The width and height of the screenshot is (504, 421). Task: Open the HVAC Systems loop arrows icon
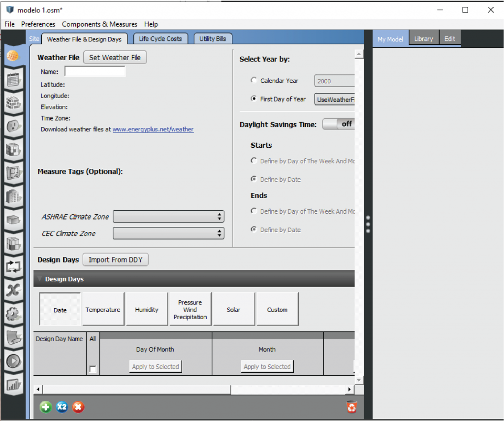(13, 267)
